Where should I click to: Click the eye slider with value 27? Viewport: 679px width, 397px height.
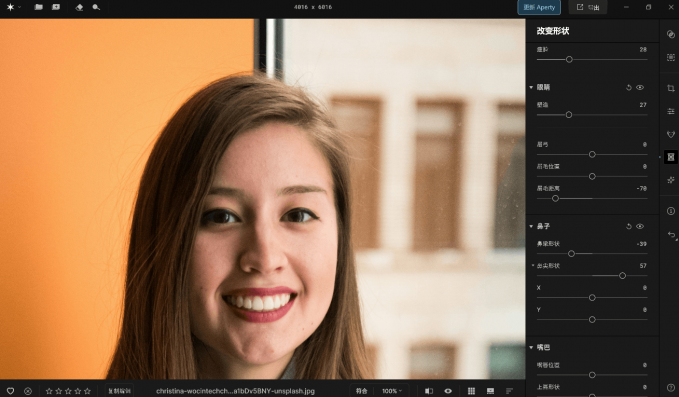[x=592, y=115]
